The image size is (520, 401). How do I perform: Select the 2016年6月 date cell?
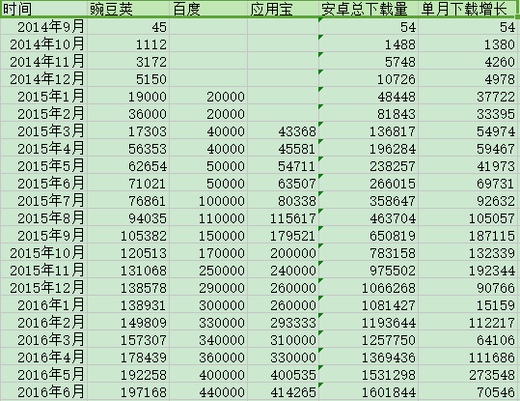click(x=44, y=392)
